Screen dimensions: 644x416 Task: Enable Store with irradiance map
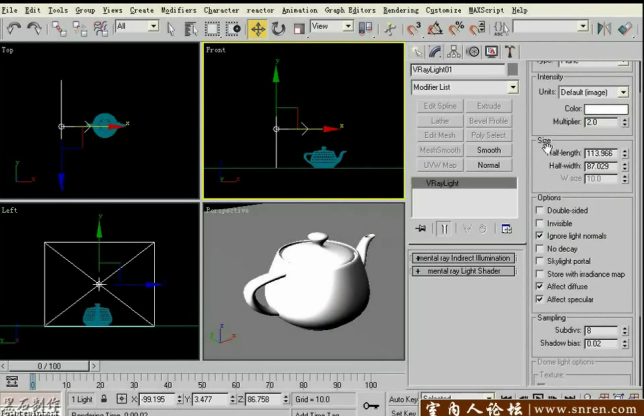point(540,274)
